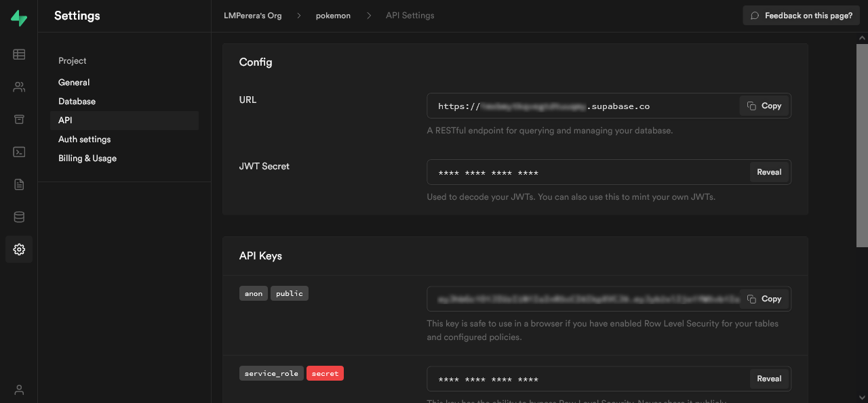Open the Settings gear icon
This screenshot has height=403, width=868.
pyautogui.click(x=19, y=249)
